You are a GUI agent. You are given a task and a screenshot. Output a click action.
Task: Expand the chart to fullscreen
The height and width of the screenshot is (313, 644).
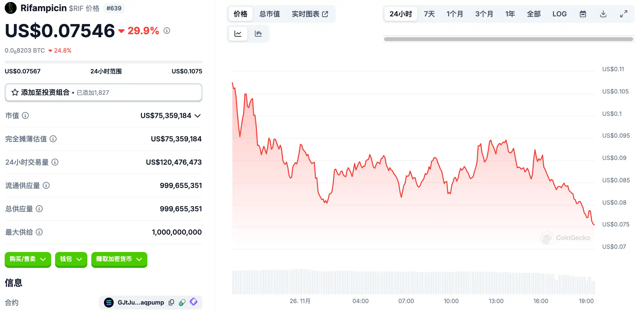coord(623,14)
